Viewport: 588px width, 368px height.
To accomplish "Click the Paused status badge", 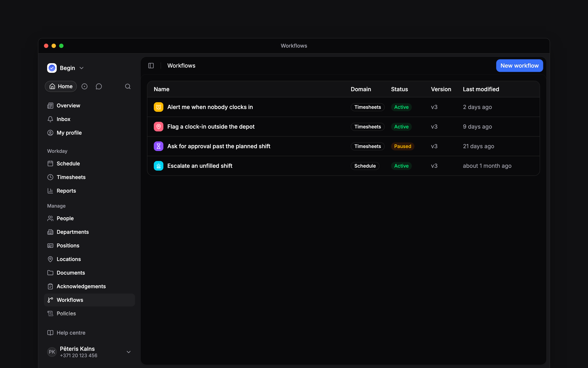I will tap(403, 146).
